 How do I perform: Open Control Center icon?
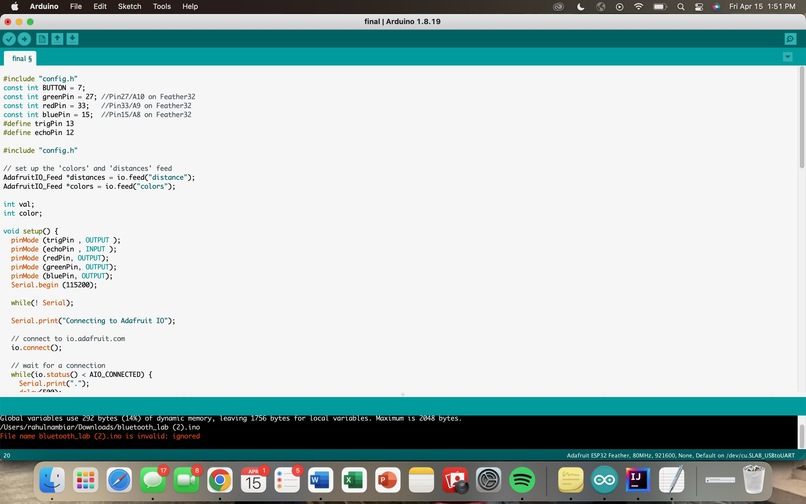699,7
